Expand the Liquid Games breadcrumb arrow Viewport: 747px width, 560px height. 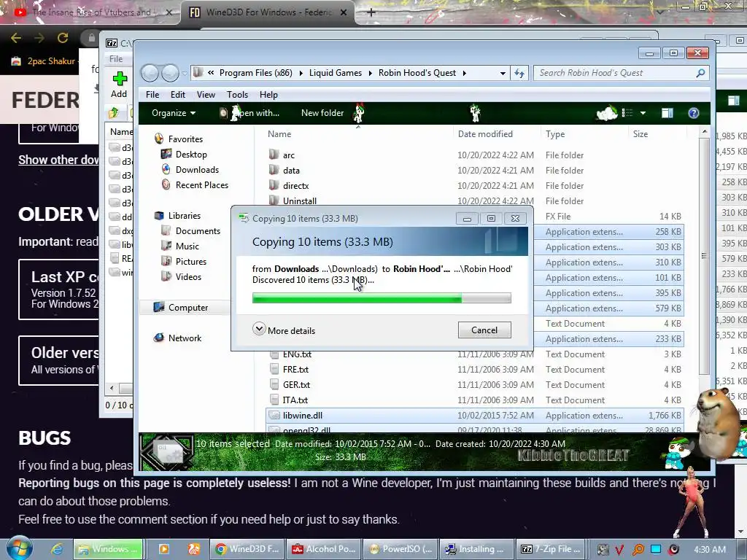(x=370, y=74)
